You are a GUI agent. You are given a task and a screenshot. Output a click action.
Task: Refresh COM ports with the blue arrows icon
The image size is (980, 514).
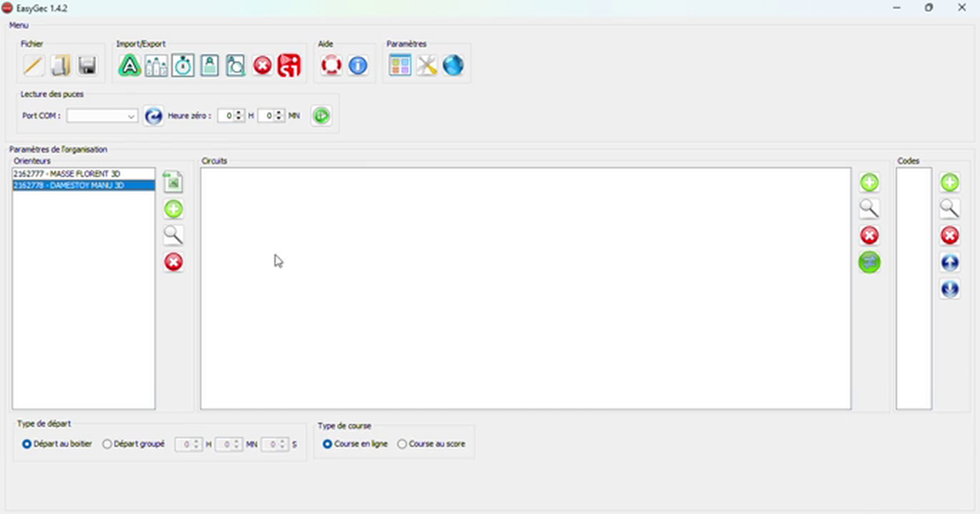[x=154, y=116]
